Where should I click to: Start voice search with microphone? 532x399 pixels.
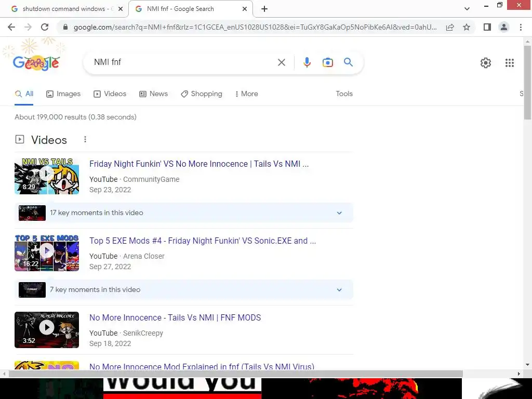tap(307, 62)
